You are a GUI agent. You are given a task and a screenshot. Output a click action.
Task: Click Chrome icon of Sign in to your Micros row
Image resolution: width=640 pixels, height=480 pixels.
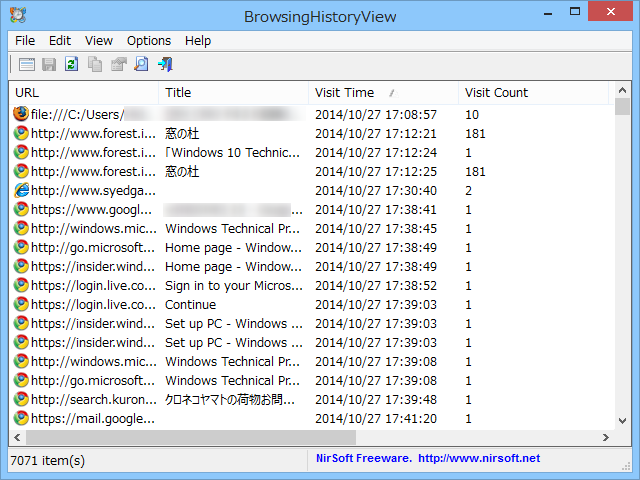point(21,285)
